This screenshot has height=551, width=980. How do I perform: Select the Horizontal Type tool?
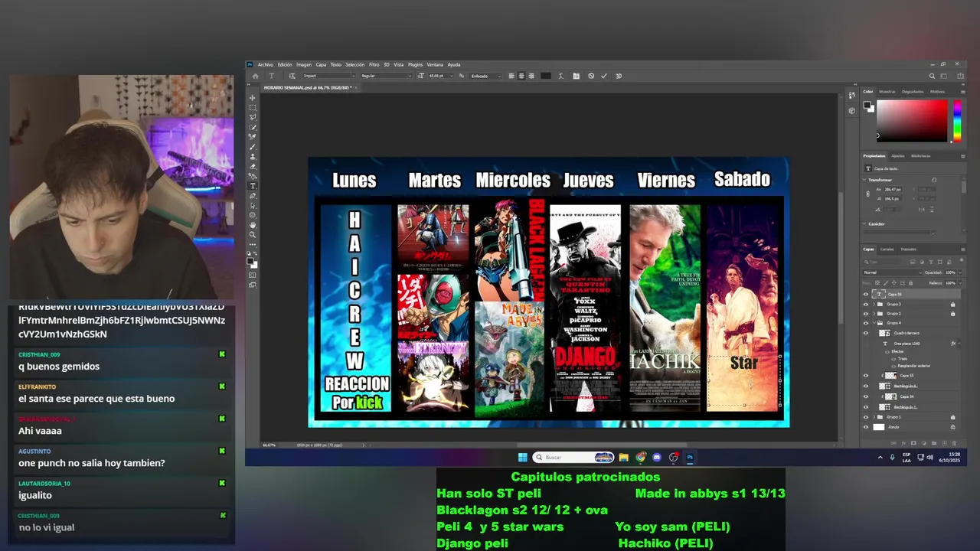253,187
